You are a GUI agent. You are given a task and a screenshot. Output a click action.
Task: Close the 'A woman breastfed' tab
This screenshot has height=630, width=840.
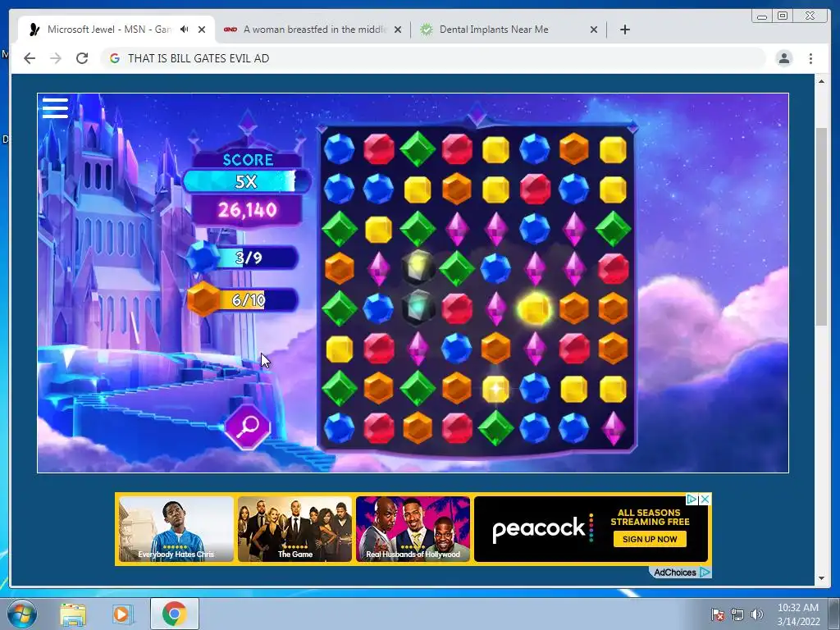click(x=398, y=30)
